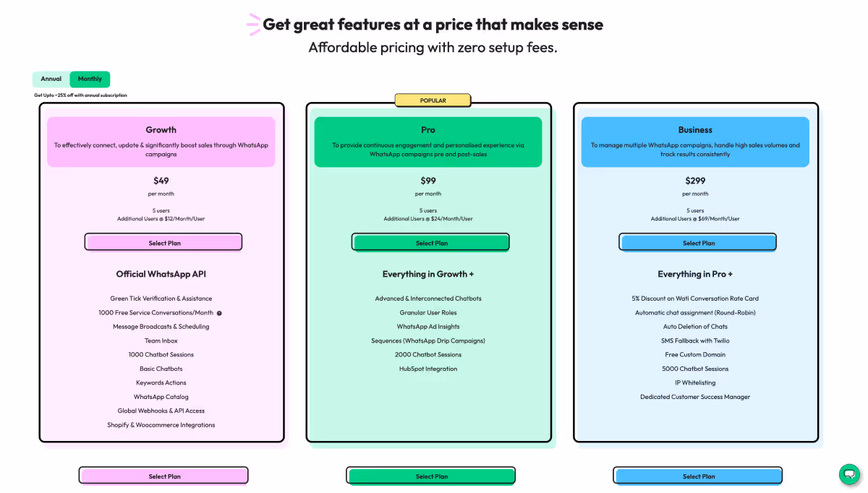Switch billing to Annual
This screenshot has height=493, width=868.
coord(51,79)
